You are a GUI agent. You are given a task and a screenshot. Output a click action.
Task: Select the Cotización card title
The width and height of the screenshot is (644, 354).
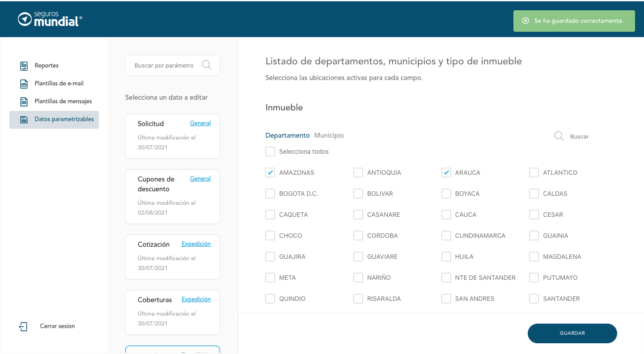pyautogui.click(x=154, y=244)
